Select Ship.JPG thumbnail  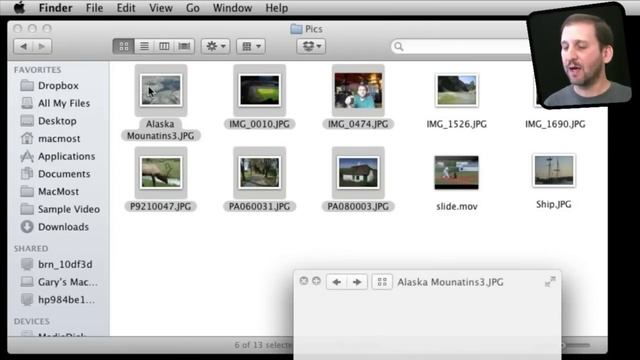[554, 171]
